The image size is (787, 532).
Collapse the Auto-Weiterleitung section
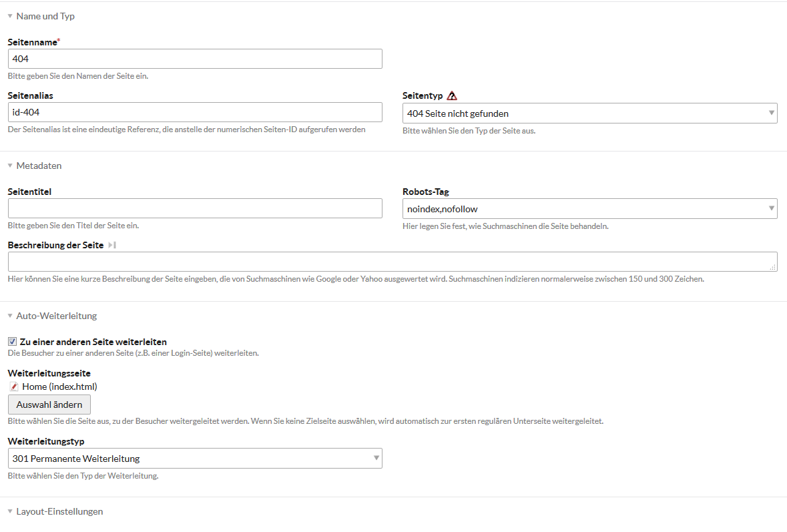pos(56,316)
